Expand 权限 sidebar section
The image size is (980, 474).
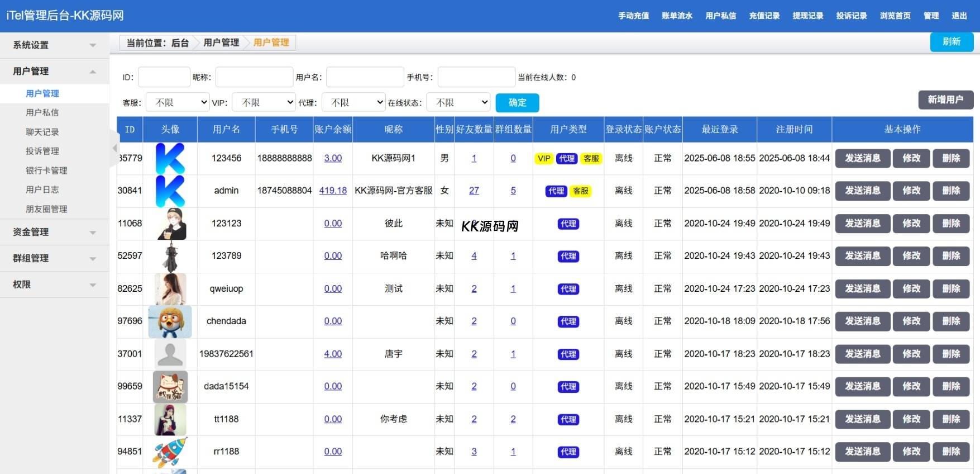pos(55,285)
